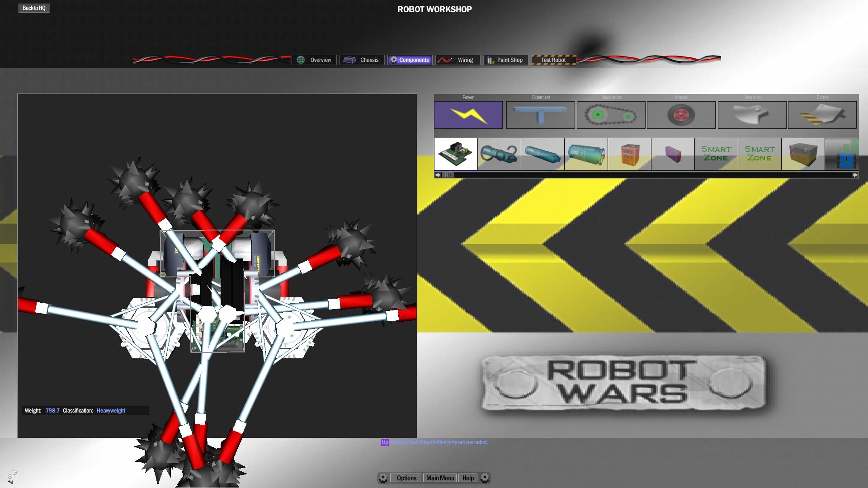This screenshot has height=488, width=868.
Task: Select the Components tab
Action: tap(410, 60)
